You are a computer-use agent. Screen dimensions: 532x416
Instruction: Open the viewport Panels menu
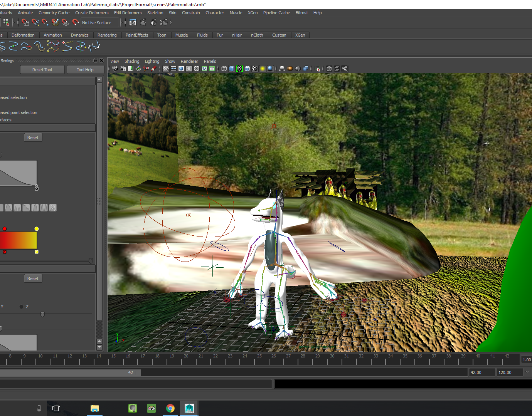pyautogui.click(x=210, y=61)
